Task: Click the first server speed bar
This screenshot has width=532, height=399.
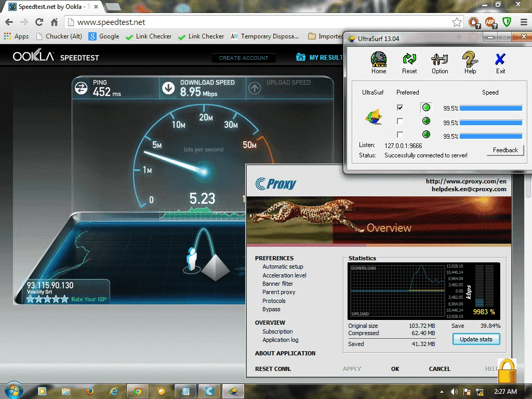Action: pos(491,108)
